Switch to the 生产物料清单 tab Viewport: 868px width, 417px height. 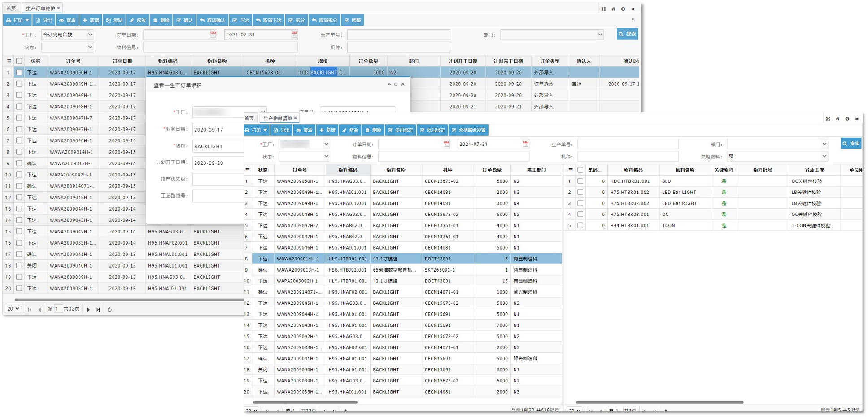[x=278, y=119]
